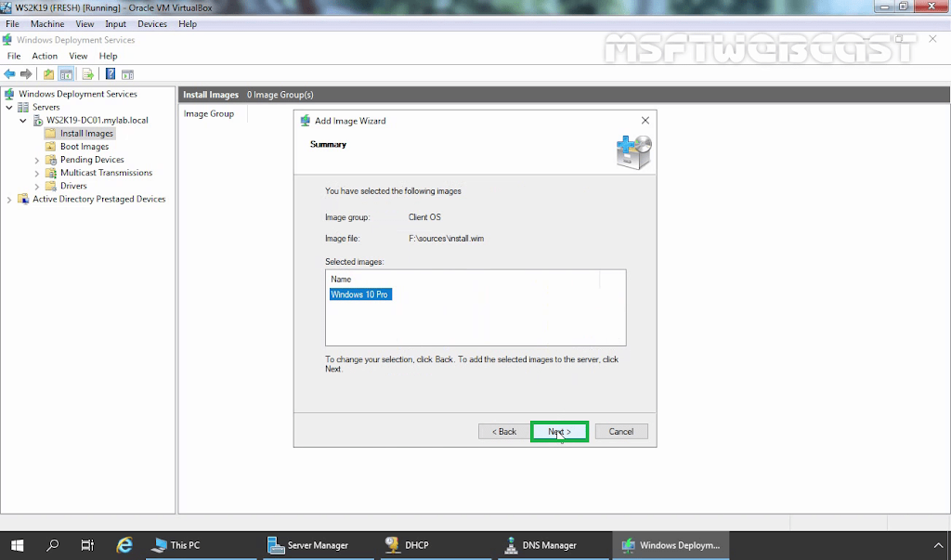951x560 pixels.
Task: Click the 0 Image Group(s) header text
Action: 280,95
